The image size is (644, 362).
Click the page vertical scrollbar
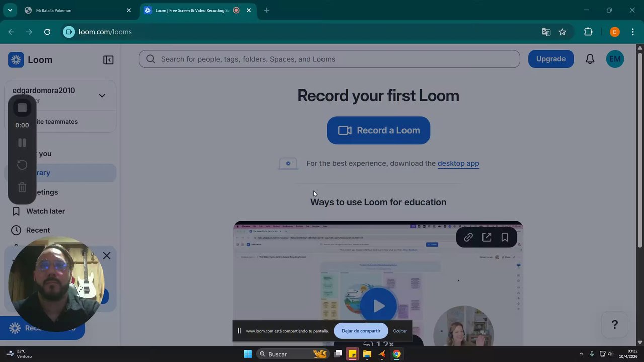pos(640,151)
